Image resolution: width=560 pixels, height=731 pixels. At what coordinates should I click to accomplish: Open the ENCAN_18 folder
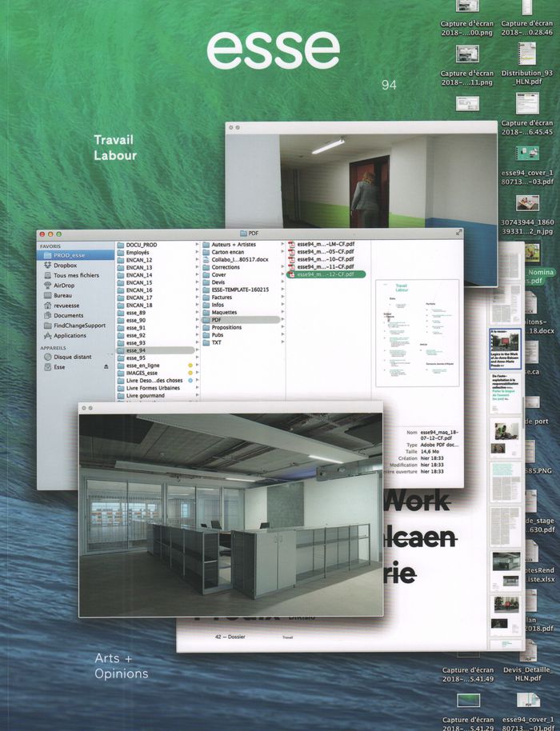(x=139, y=305)
